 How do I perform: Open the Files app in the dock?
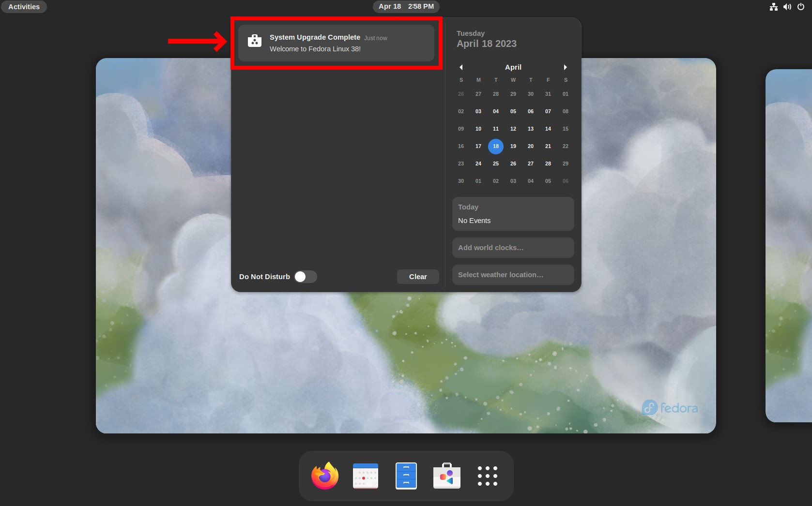(x=406, y=476)
